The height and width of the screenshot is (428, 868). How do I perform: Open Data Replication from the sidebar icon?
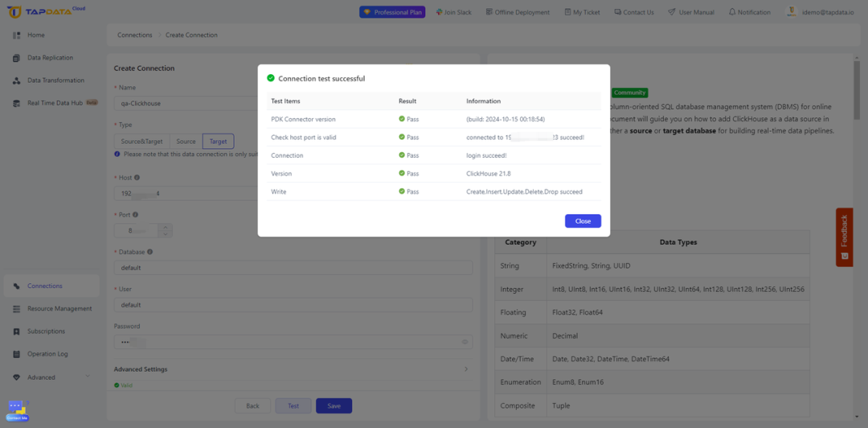tap(17, 58)
